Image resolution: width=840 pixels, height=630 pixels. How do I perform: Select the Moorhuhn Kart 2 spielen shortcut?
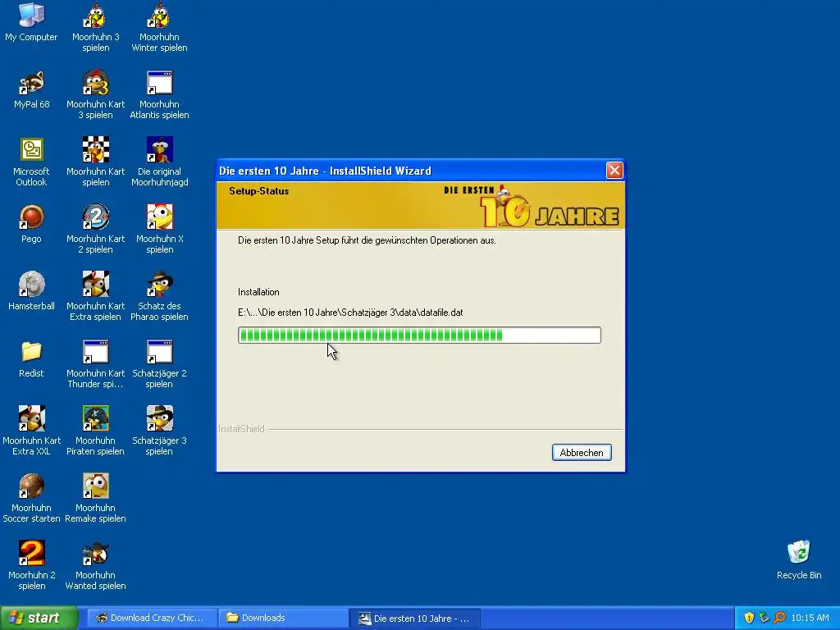pyautogui.click(x=95, y=230)
